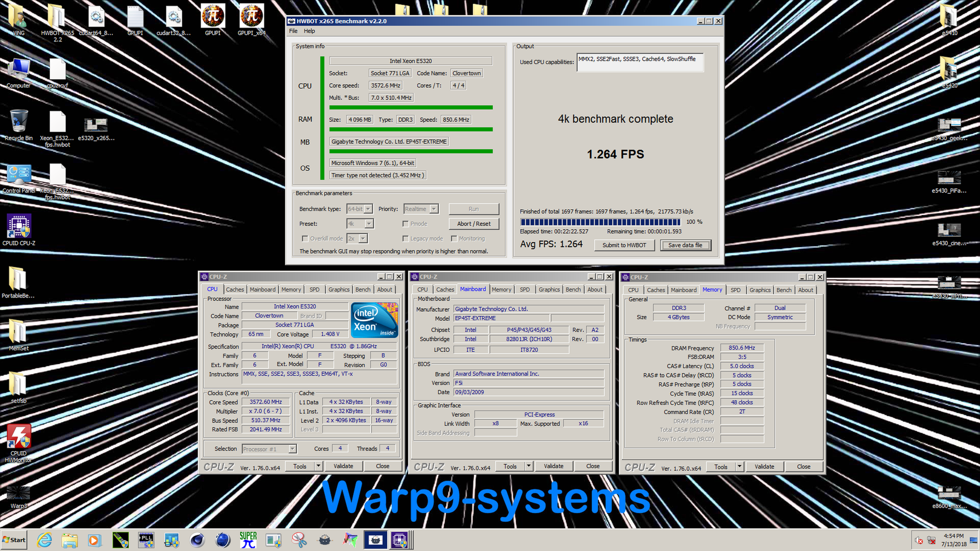Launch Super PI from the taskbar
The image size is (980, 551).
[248, 540]
